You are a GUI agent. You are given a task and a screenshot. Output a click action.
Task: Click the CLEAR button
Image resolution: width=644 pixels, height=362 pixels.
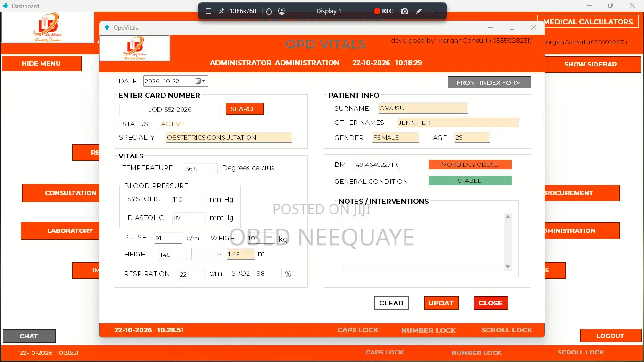(391, 303)
